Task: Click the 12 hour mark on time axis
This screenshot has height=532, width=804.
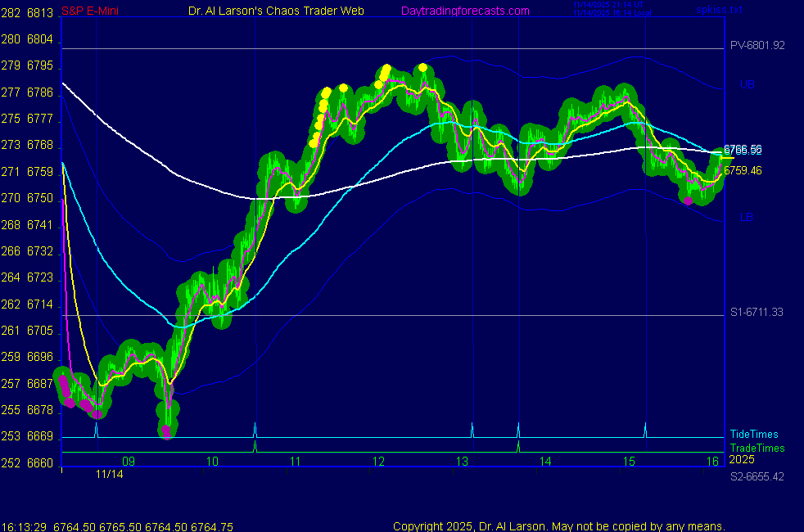Action: click(x=378, y=462)
